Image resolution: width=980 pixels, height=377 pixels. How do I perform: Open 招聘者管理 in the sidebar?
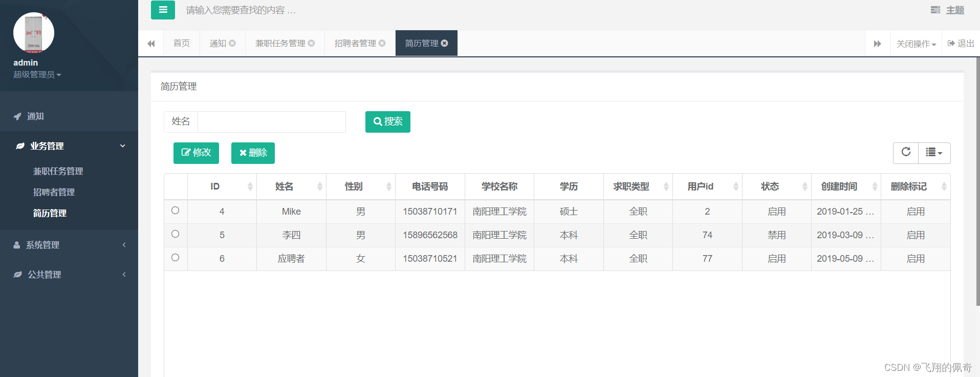pos(54,192)
